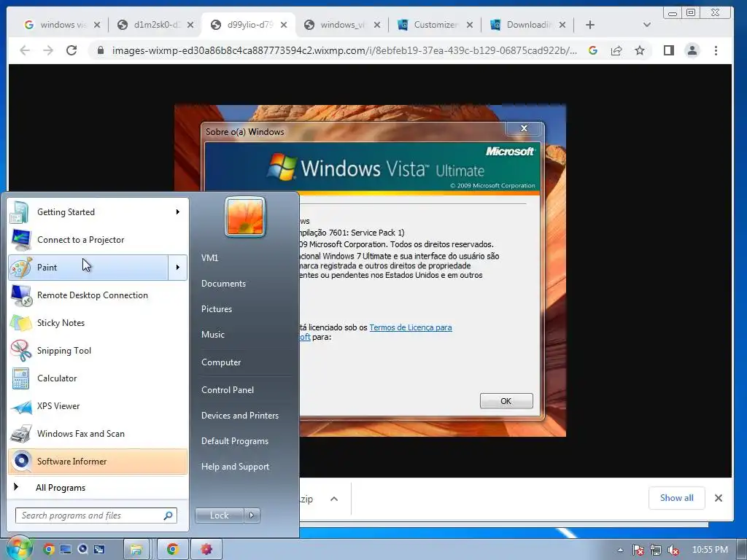Share this page icon
Viewport: 747px width, 560px height.
tap(616, 50)
